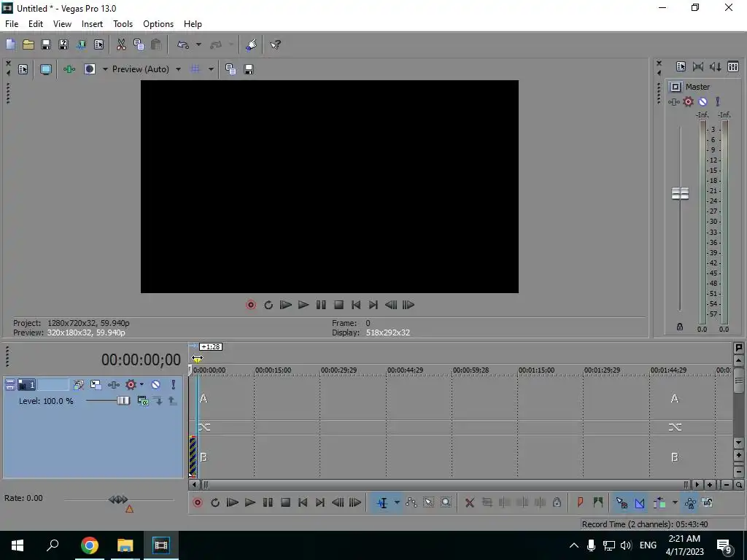Image resolution: width=747 pixels, height=560 pixels.
Task: Toggle Auto Ripple in timeline toolbar
Action: (659, 502)
